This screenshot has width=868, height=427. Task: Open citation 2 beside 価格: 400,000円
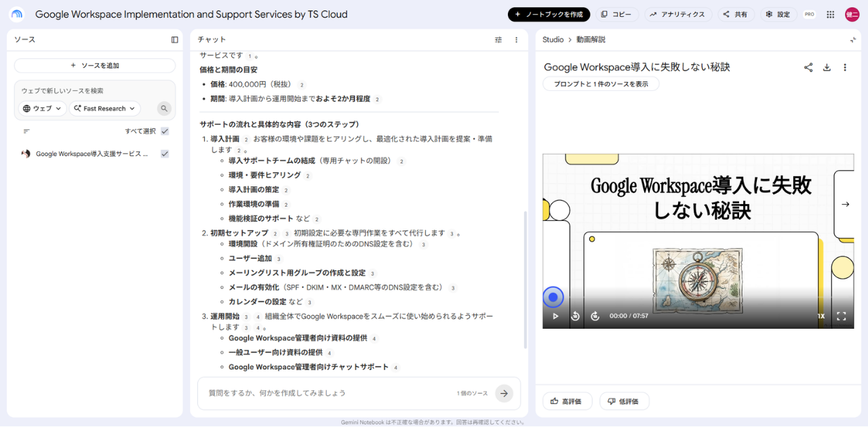pyautogui.click(x=302, y=85)
